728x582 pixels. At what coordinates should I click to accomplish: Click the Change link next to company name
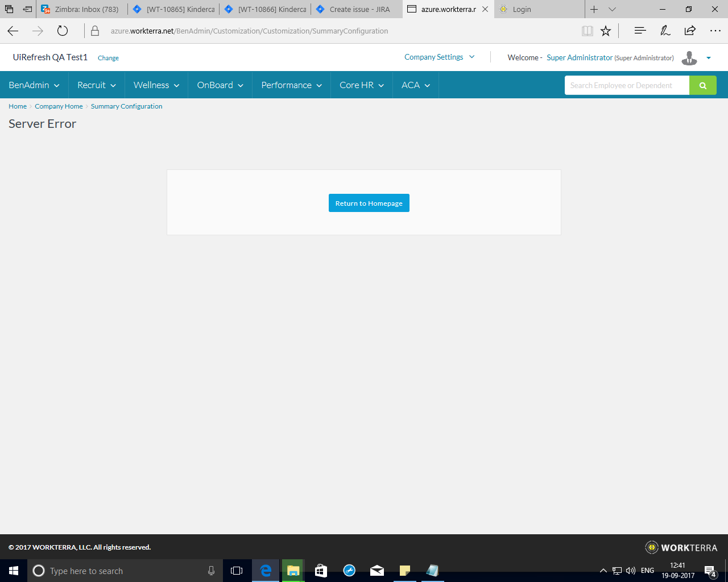(x=108, y=57)
